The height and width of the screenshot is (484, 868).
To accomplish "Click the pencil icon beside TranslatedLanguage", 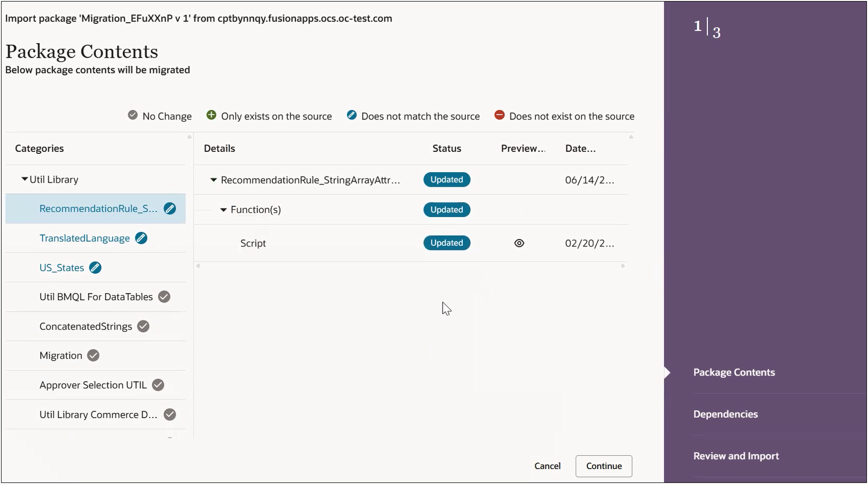I will tap(141, 238).
